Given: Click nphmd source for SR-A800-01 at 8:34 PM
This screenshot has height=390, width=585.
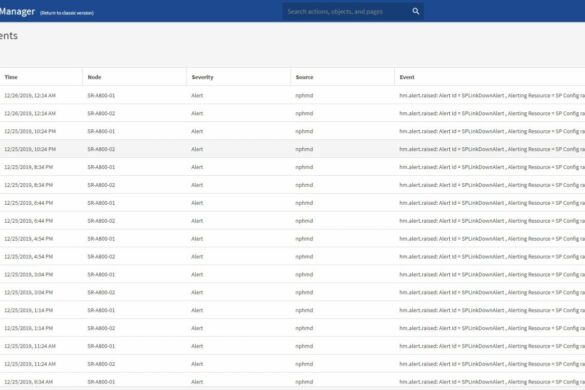Looking at the screenshot, I should 304,167.
